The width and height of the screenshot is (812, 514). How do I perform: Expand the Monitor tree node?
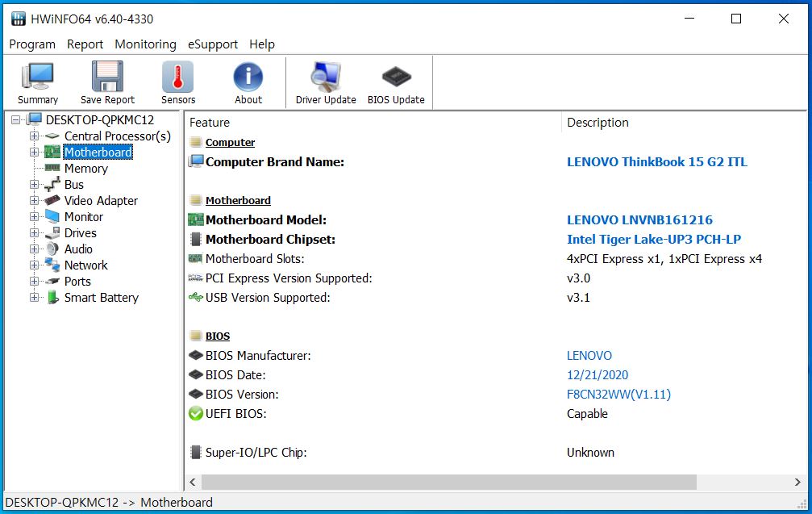(34, 216)
